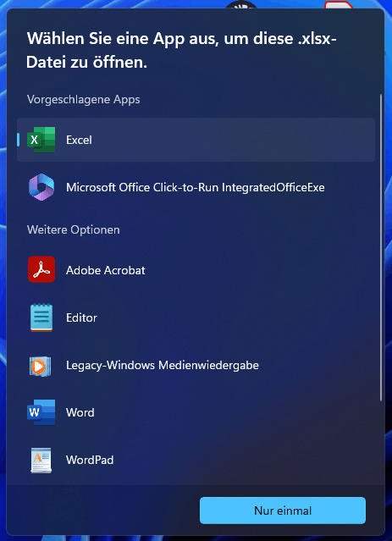Click the Vorgeschlagene Apps section heading
Image resolution: width=392 pixels, height=541 pixels.
(x=84, y=100)
